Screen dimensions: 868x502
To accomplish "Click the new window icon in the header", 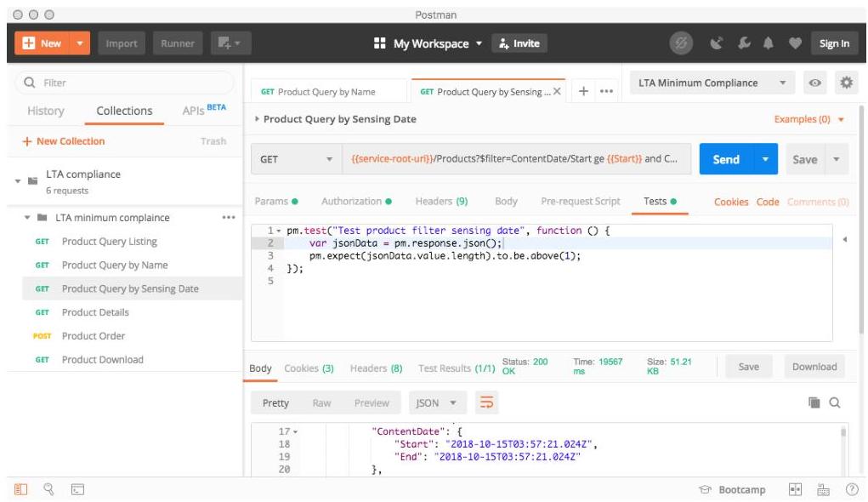I will point(230,43).
